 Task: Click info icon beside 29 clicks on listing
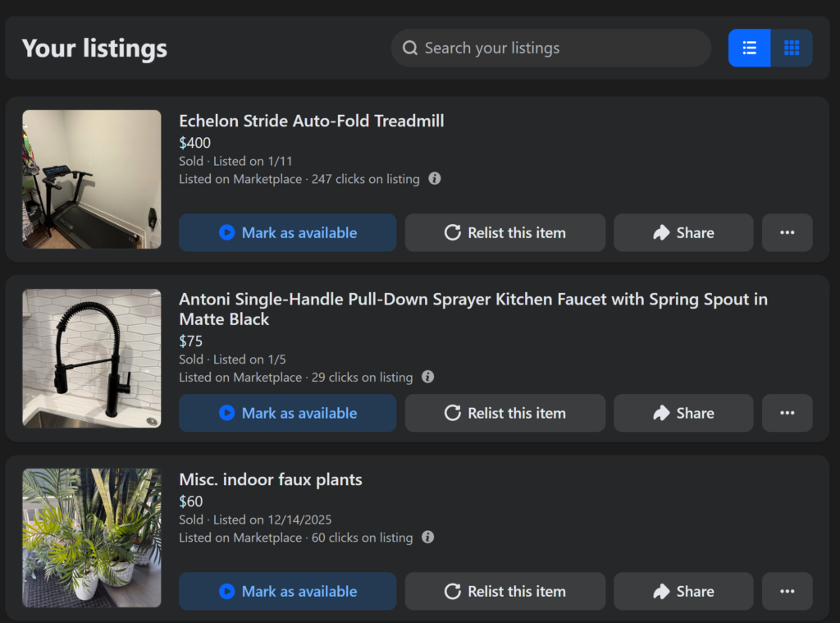click(x=428, y=378)
